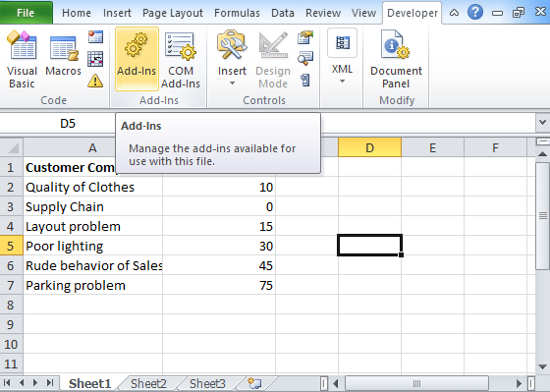
Task: Go to next sheet navigation arrow
Action: tap(35, 383)
